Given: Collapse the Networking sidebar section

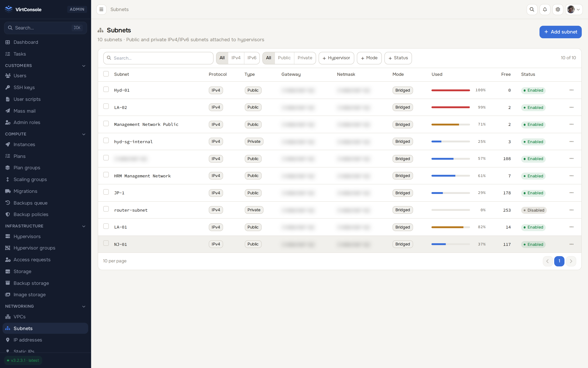Looking at the screenshot, I should tap(45, 306).
